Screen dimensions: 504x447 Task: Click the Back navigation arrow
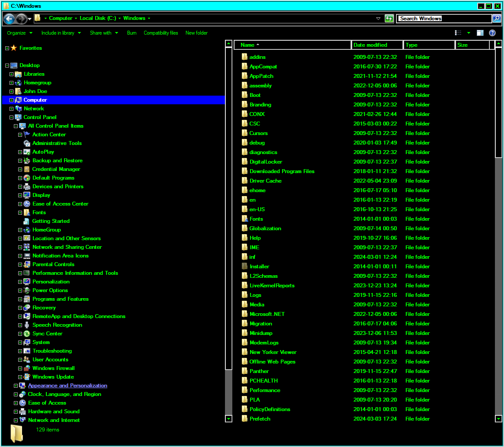point(10,19)
